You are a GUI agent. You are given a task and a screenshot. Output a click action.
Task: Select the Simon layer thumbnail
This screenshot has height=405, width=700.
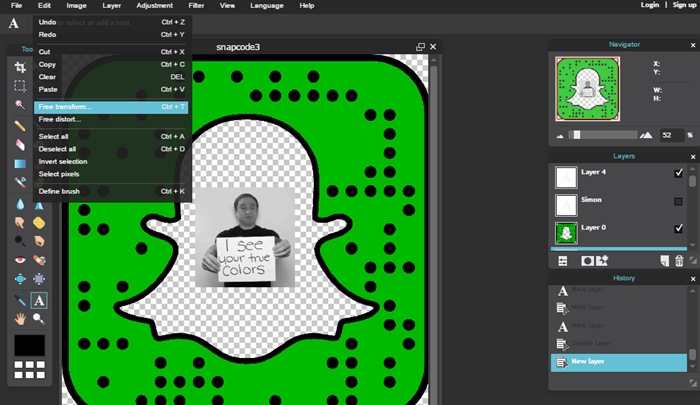point(566,205)
